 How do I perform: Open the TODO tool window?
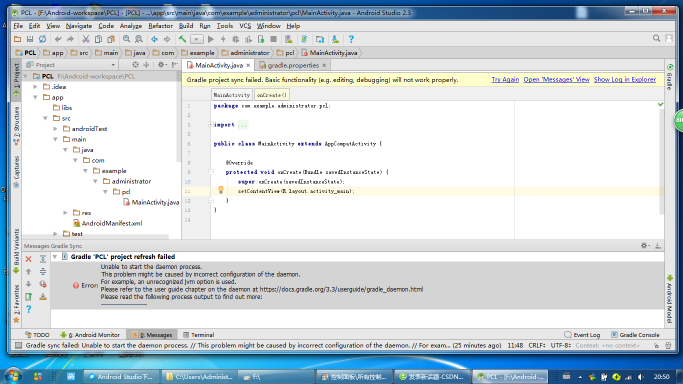pyautogui.click(x=37, y=335)
